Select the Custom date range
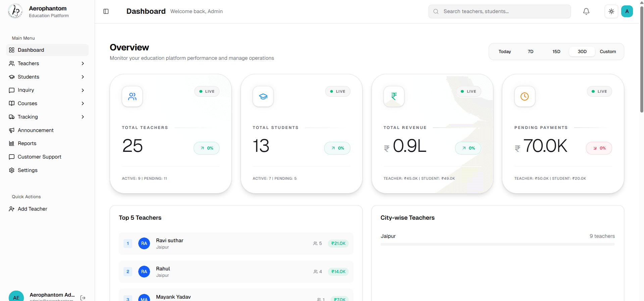The height and width of the screenshot is (301, 644). (x=608, y=52)
